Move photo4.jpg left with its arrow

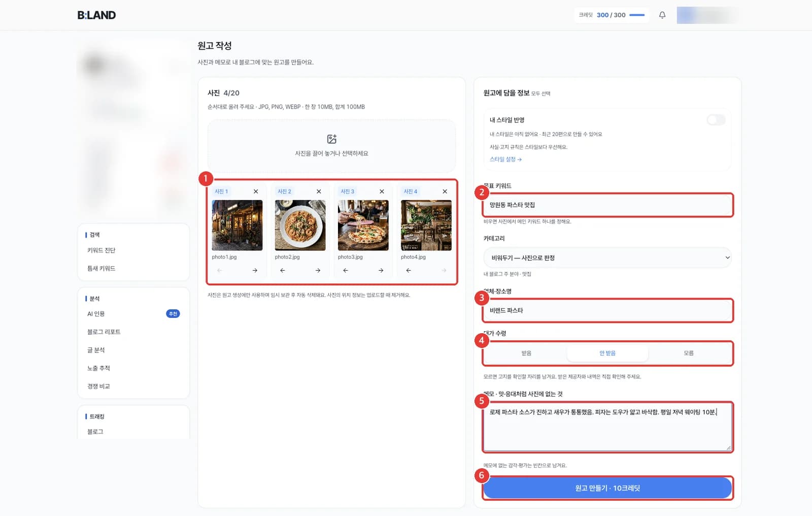[x=409, y=271]
